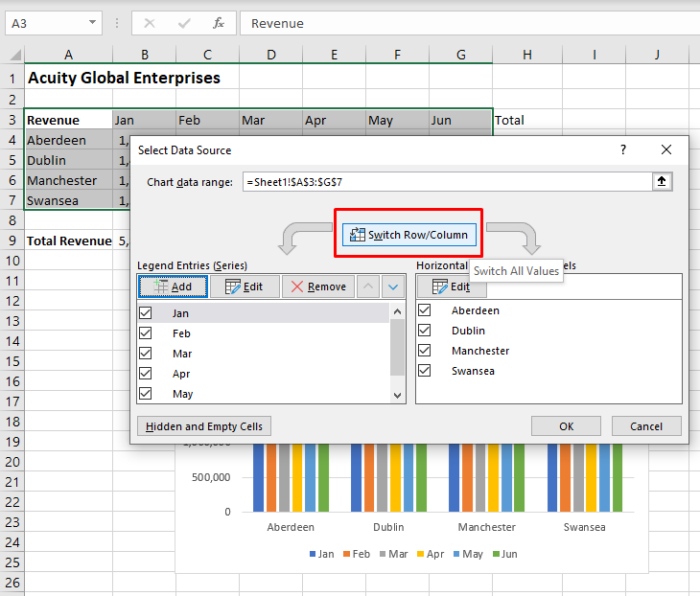This screenshot has width=700, height=596.
Task: Click the Feb legend entry in chart
Action: click(357, 554)
